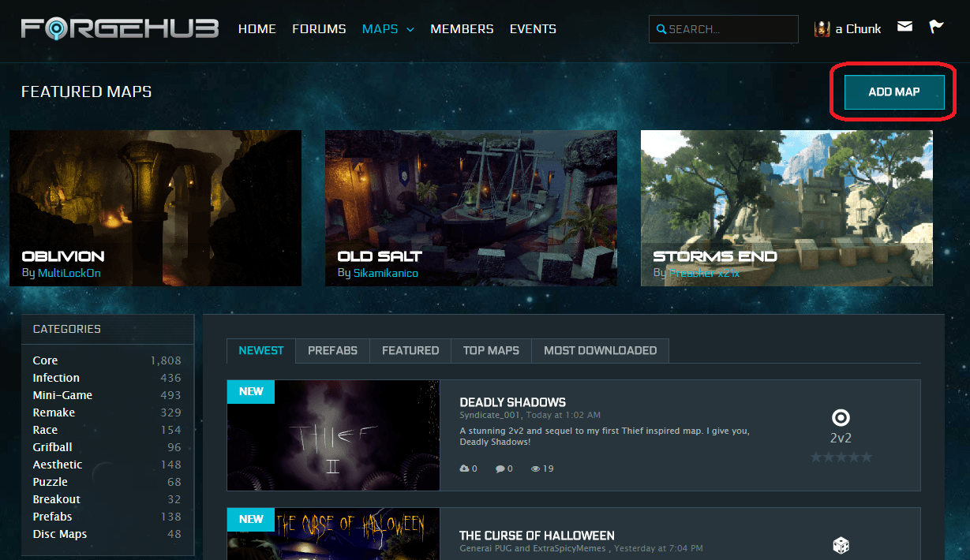This screenshot has height=560, width=970.
Task: Open ExtraSpicyMemes author link
Action: click(x=568, y=548)
